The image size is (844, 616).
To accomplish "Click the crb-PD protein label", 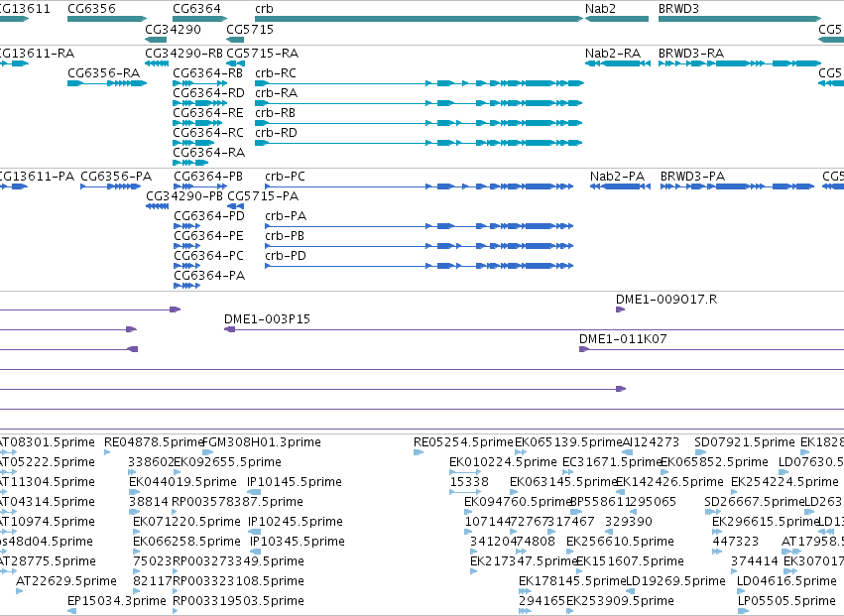I will pos(286,256).
